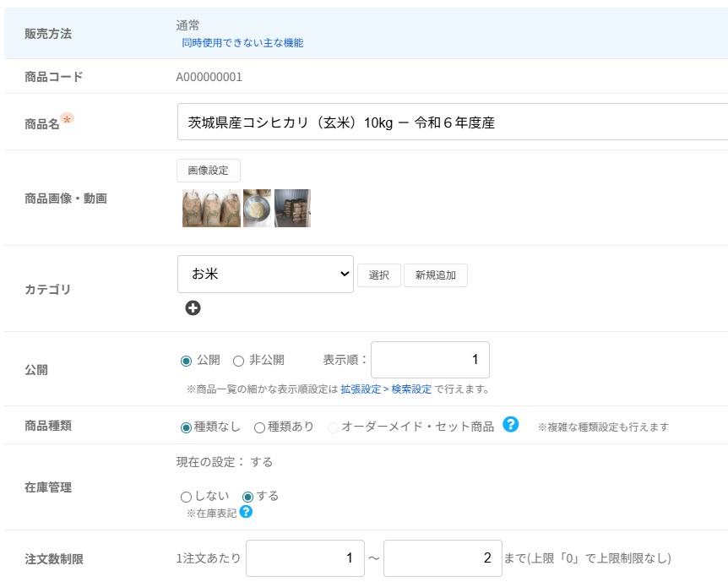Select the 非公開 radio button
This screenshot has height=582, width=728.
click(x=238, y=361)
